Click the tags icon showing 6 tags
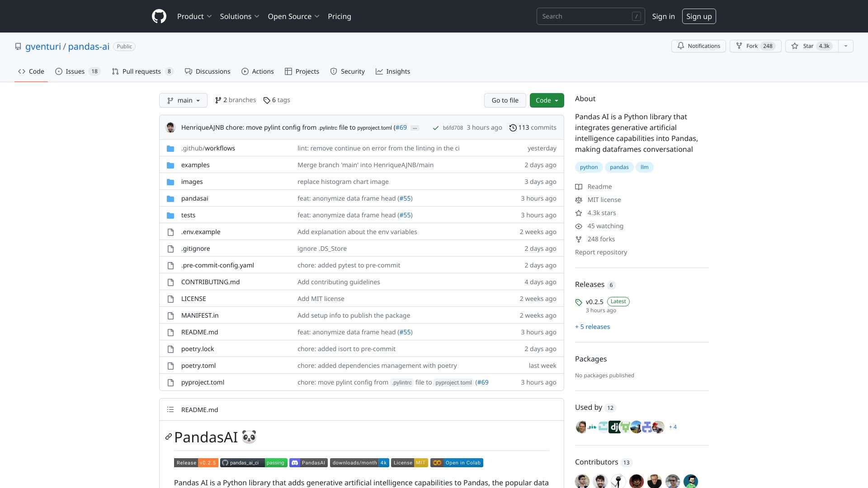 pyautogui.click(x=267, y=100)
